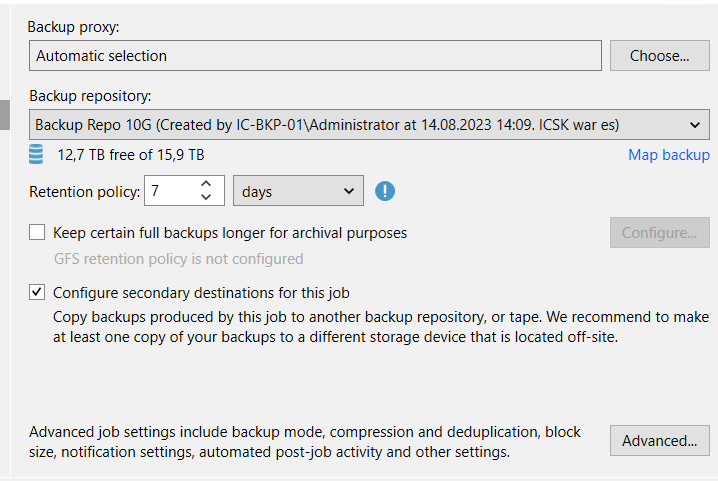
Task: Click the blue retention policy info icon
Action: (x=385, y=191)
